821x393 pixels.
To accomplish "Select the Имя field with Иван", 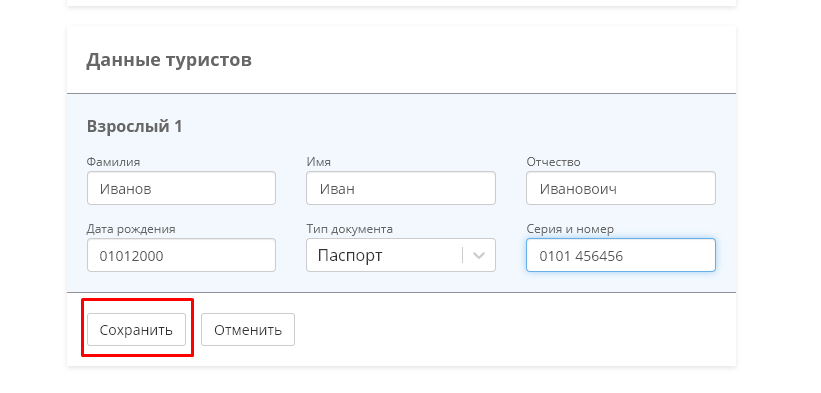I will click(401, 188).
